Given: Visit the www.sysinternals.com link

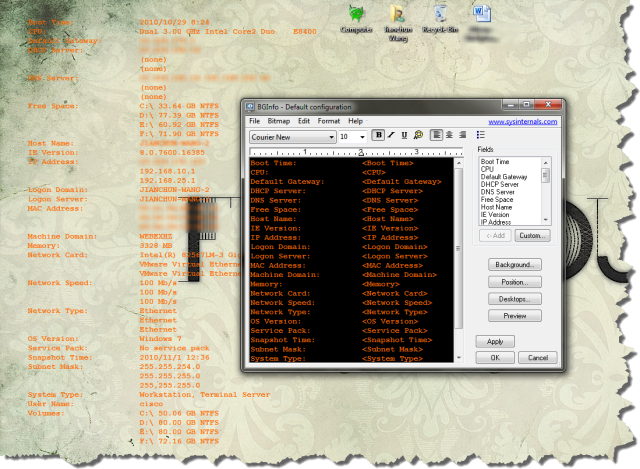Looking at the screenshot, I should click(521, 121).
